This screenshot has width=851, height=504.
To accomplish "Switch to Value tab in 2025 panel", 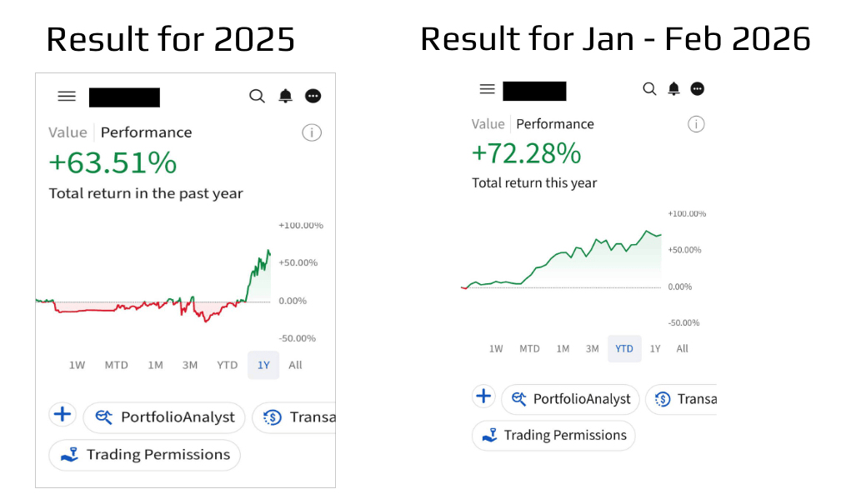I will pos(68,132).
